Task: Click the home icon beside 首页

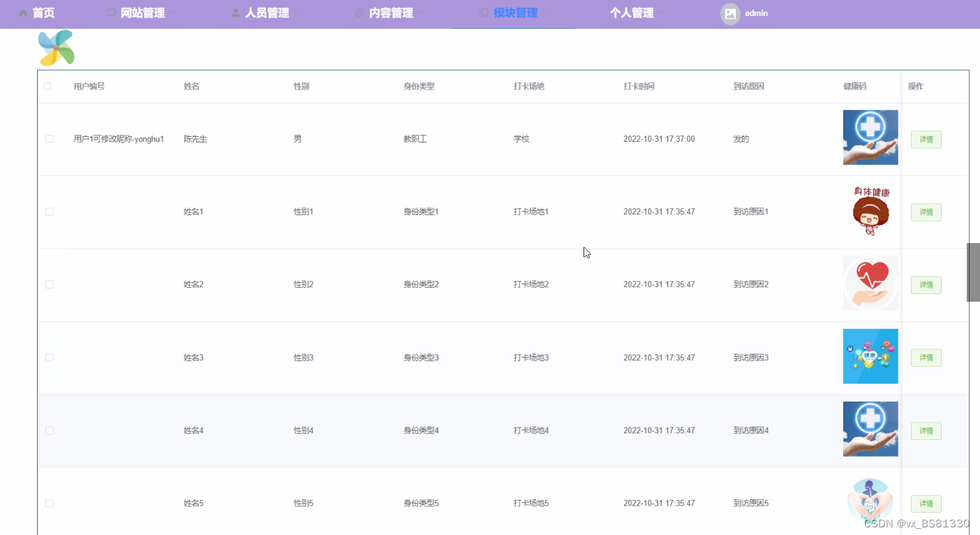Action: (24, 13)
